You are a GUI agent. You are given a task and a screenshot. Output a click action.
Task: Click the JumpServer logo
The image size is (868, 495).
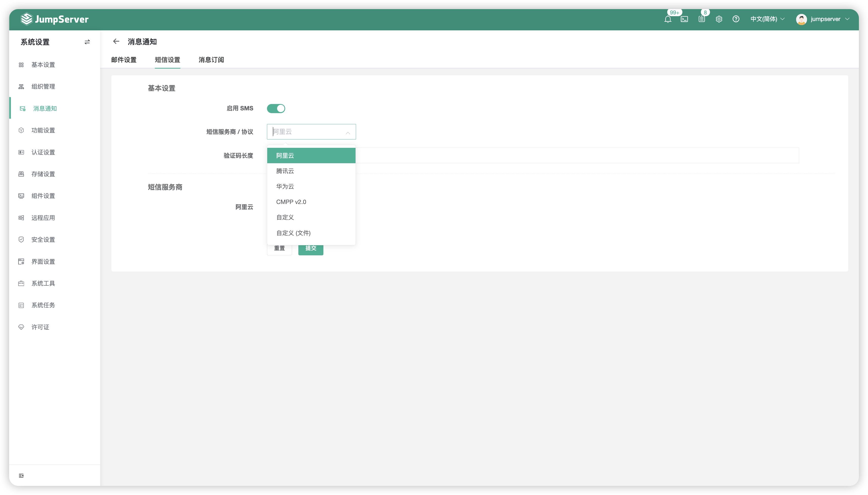pyautogui.click(x=54, y=19)
